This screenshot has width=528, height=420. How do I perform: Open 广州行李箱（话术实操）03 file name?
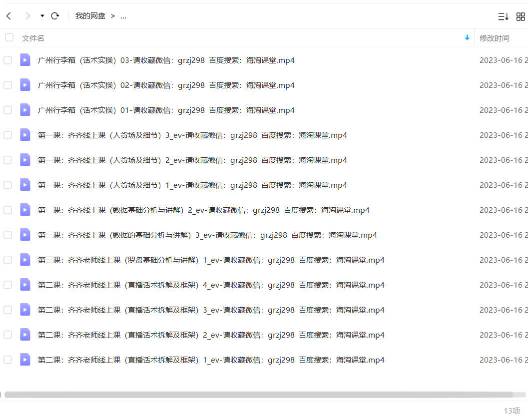coord(166,60)
